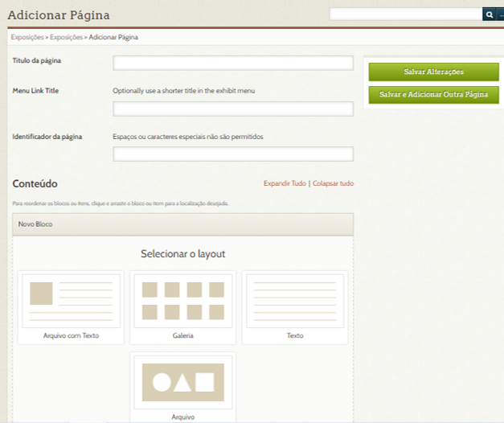Toggle the Novo Bloco header bar
504x423 pixels.
[x=183, y=224]
